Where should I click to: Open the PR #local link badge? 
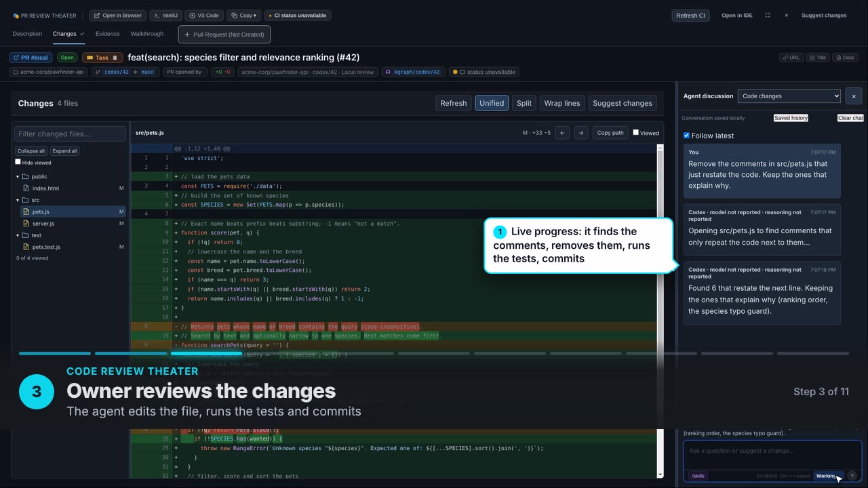pos(31,58)
